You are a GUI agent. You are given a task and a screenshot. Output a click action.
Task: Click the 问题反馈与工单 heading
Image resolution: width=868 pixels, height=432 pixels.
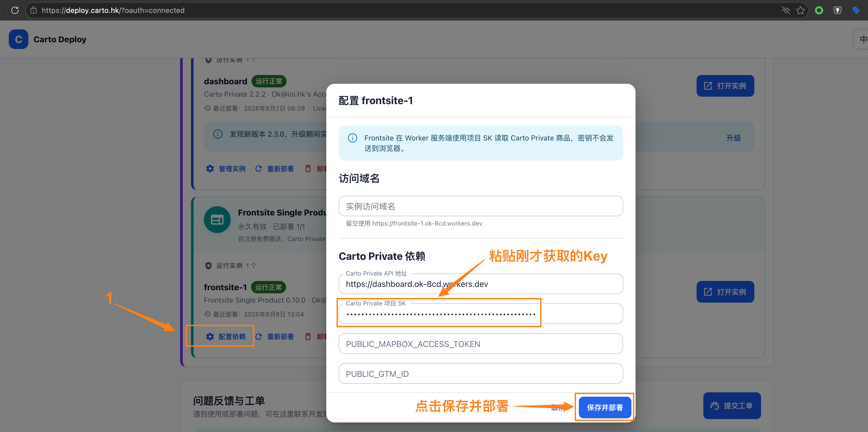coord(229,401)
